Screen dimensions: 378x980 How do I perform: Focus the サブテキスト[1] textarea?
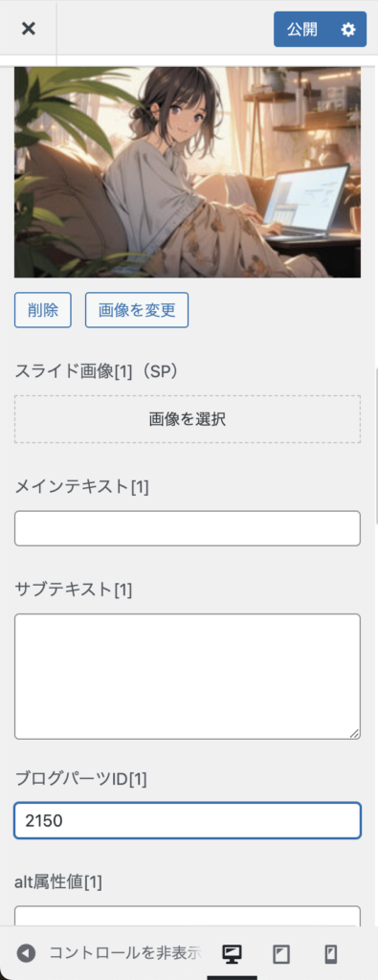click(x=188, y=677)
